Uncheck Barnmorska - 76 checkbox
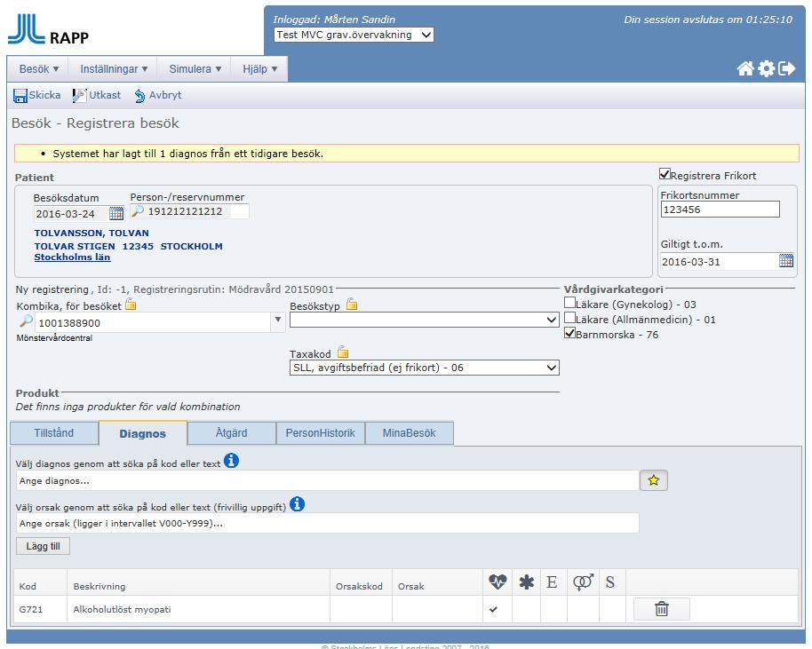The height and width of the screenshot is (649, 812). (569, 333)
